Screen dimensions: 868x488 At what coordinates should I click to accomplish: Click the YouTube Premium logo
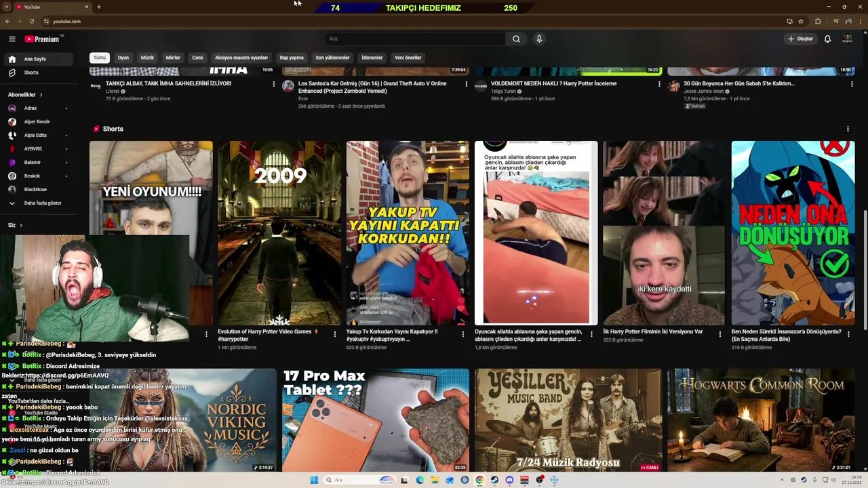click(x=43, y=39)
